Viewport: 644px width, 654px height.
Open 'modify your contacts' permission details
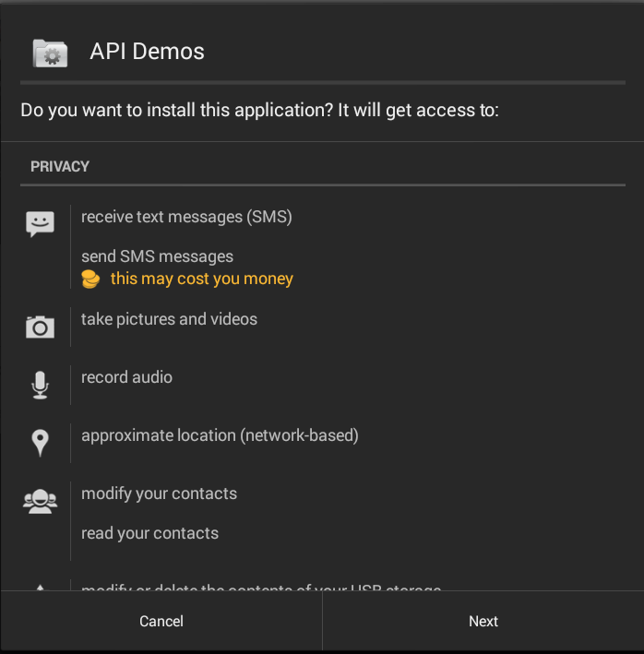pos(159,493)
